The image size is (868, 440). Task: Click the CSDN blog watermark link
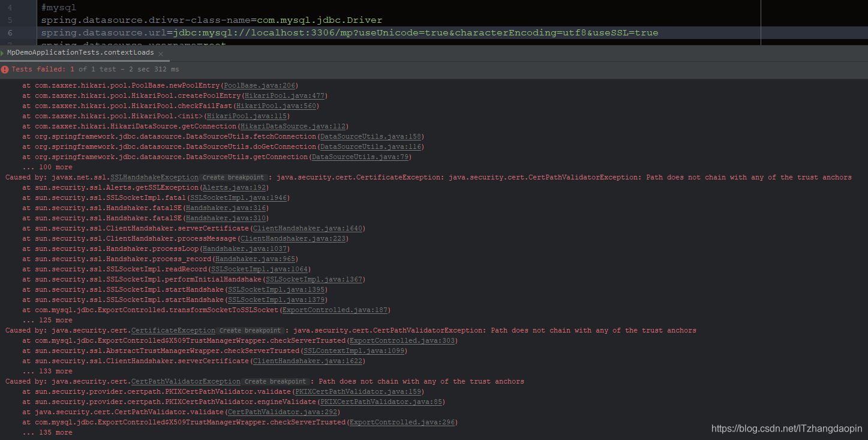(x=786, y=429)
